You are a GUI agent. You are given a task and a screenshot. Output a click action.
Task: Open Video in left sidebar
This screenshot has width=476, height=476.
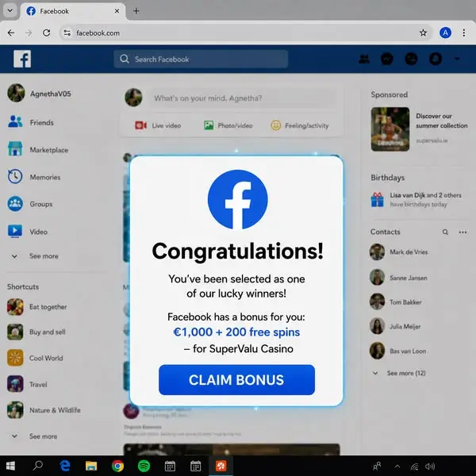pyautogui.click(x=28, y=232)
